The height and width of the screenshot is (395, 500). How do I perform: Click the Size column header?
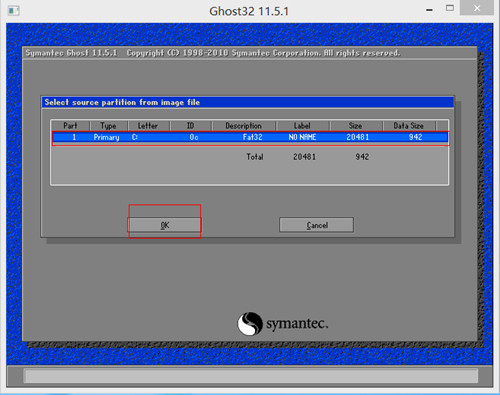tap(356, 126)
